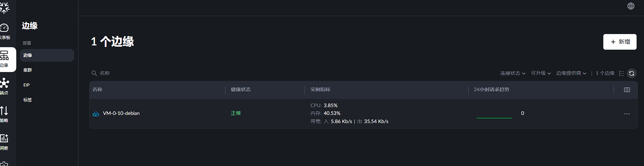The height and width of the screenshot is (166, 644).
Task: Click the 新增 button
Action: point(620,42)
